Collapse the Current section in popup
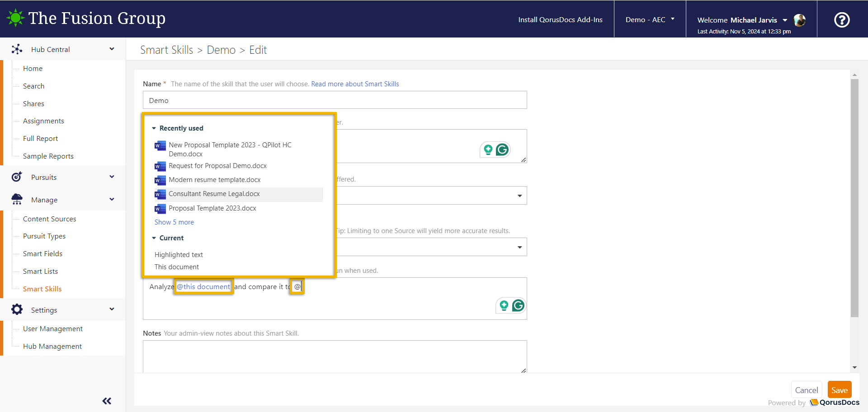868x412 pixels. click(154, 238)
